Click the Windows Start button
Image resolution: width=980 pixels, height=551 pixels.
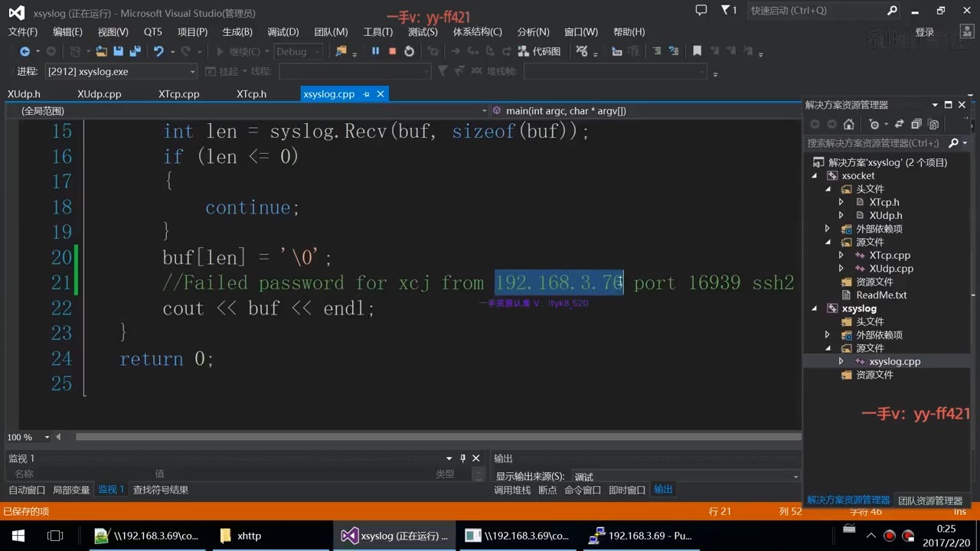(18, 536)
